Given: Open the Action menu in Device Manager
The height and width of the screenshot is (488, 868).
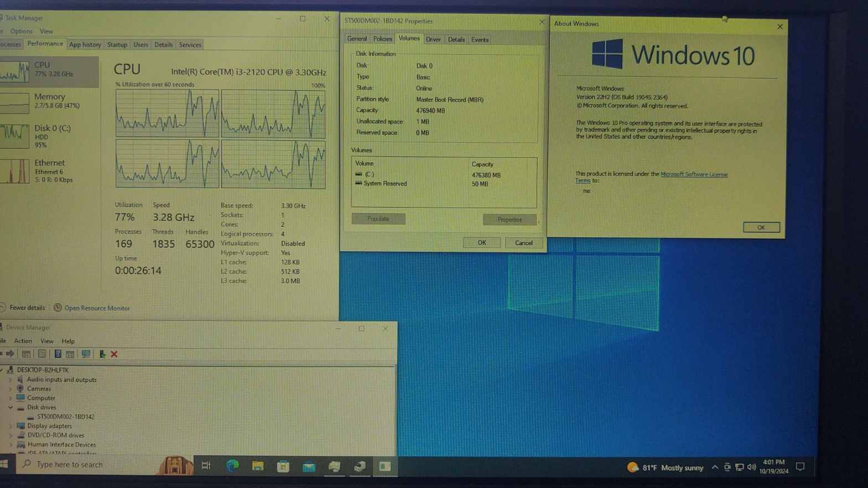Looking at the screenshot, I should [x=23, y=341].
